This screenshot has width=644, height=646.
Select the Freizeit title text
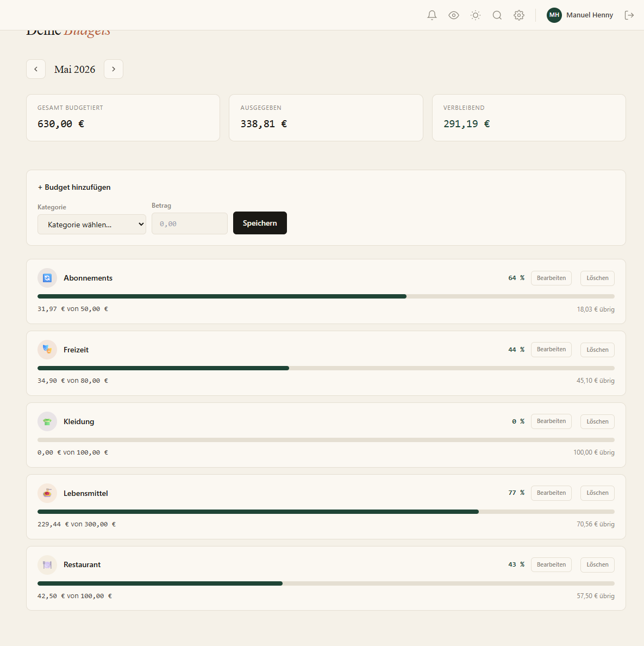point(76,350)
